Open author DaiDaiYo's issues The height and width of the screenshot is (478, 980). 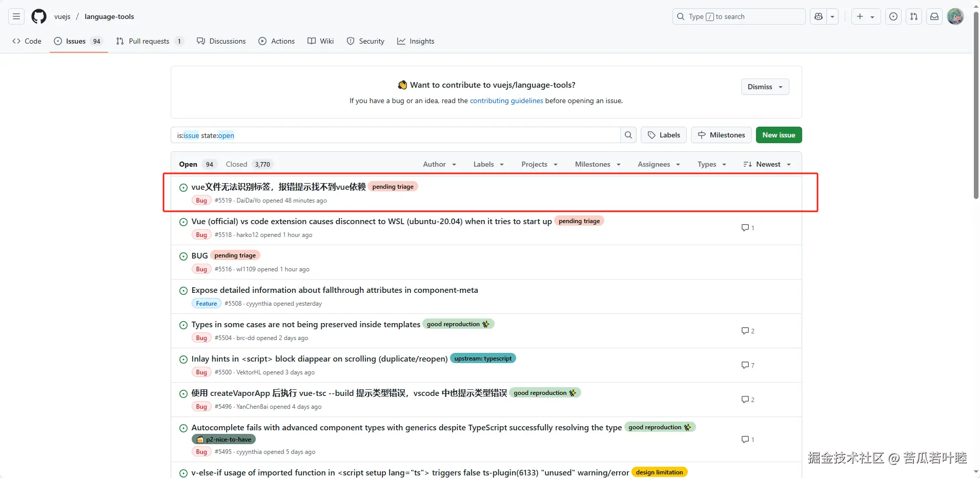(249, 201)
